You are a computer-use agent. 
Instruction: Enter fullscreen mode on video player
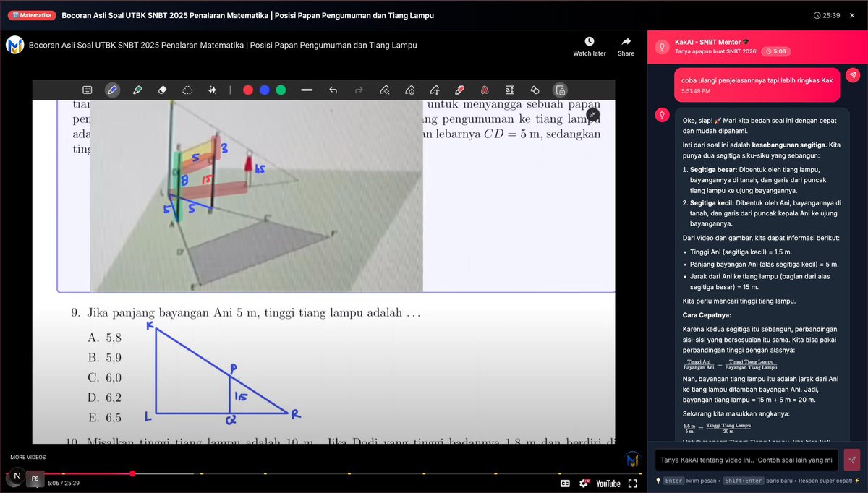tap(632, 484)
